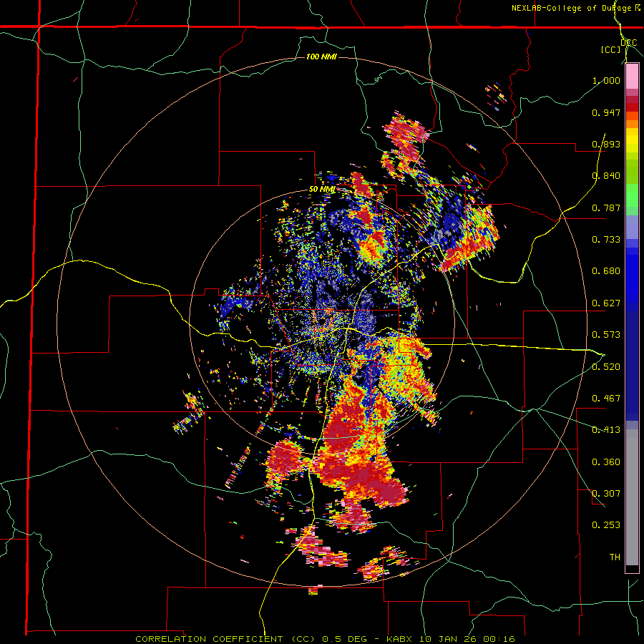Select the 1.000 legend value
Image resolution: width=644 pixels, height=644 pixels.
pos(606,80)
